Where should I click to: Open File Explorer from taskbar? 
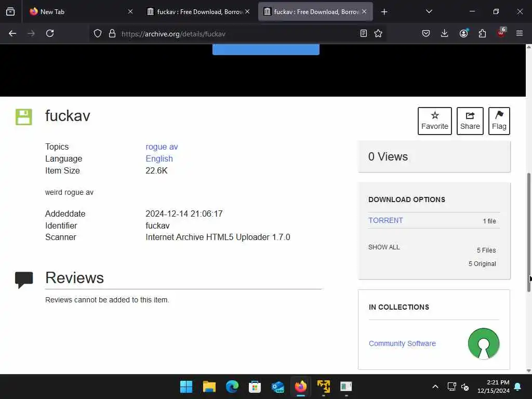pos(209,387)
